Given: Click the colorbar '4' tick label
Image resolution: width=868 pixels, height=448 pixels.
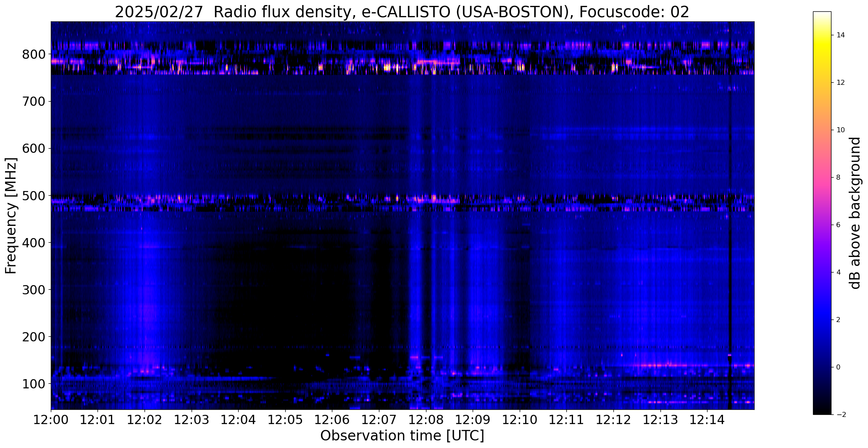Looking at the screenshot, I should coord(839,272).
